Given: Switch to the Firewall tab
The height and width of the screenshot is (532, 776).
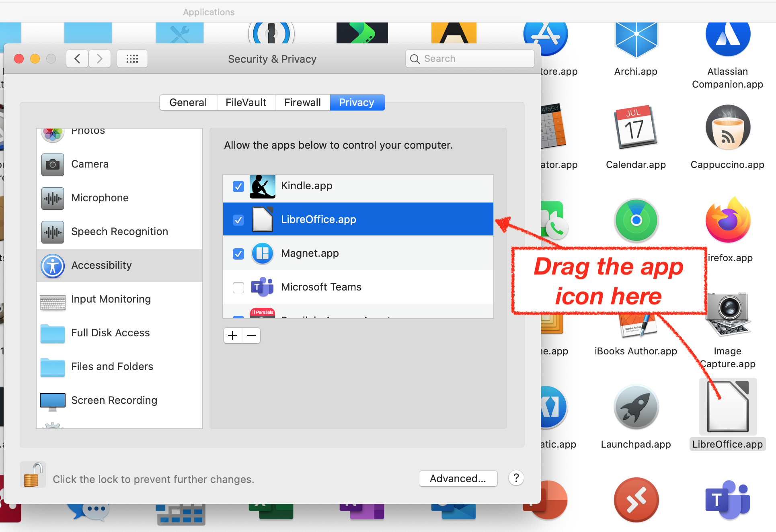Looking at the screenshot, I should click(302, 102).
